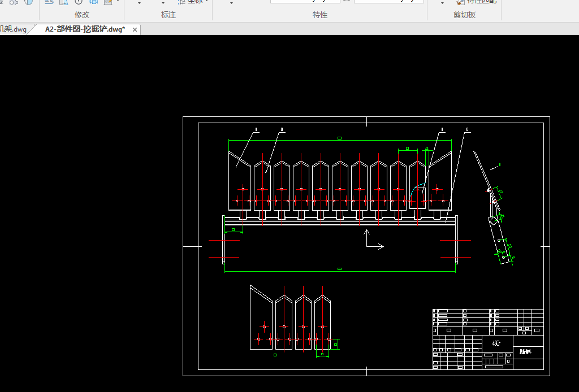579x392 pixels.
Task: Expand the 标注 ribbon panel title
Action: 168,15
